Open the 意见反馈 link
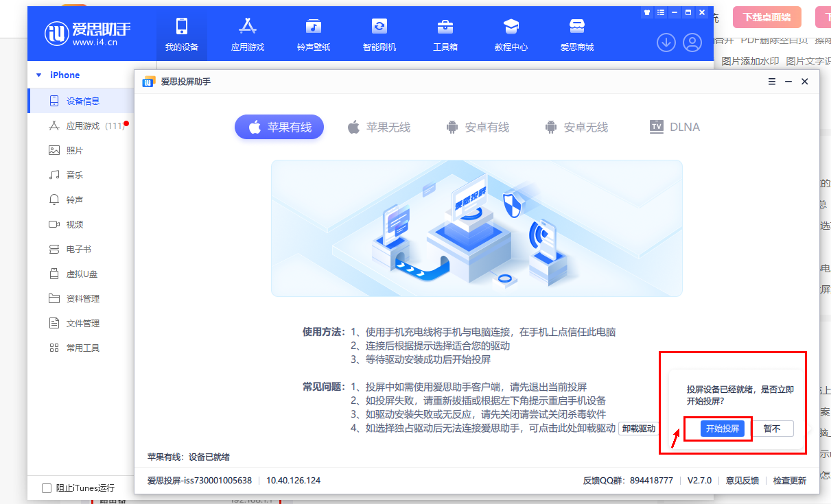This screenshot has height=504, width=831. coord(742,481)
